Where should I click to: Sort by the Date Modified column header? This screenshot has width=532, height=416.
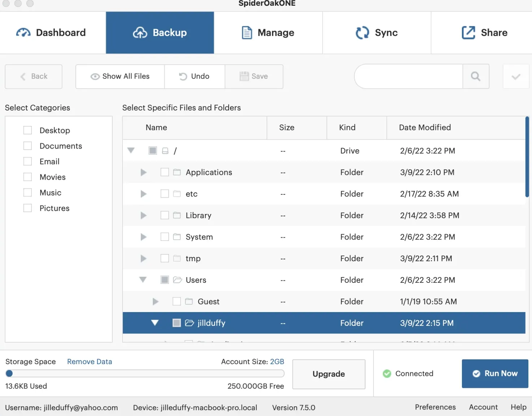[x=456, y=128]
